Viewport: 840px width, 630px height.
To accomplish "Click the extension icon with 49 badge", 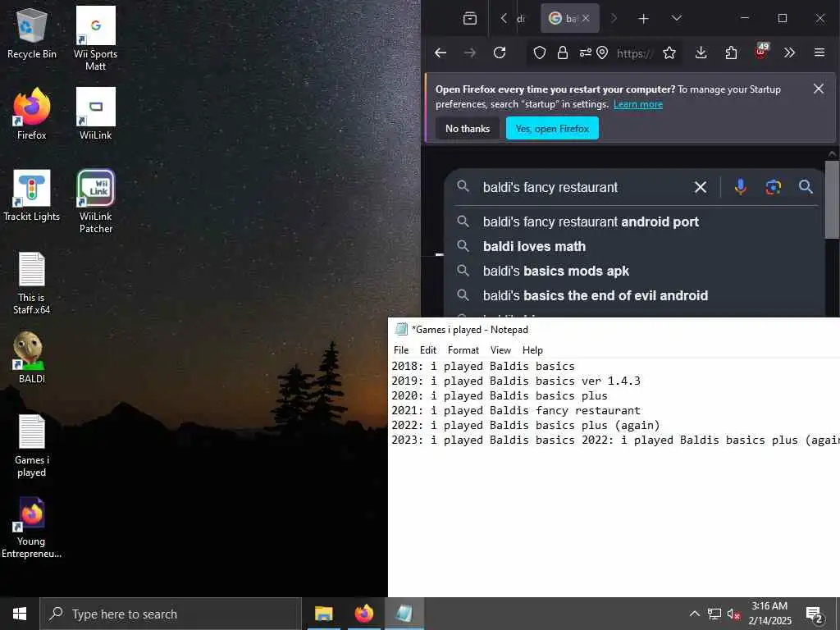I will coord(760,52).
